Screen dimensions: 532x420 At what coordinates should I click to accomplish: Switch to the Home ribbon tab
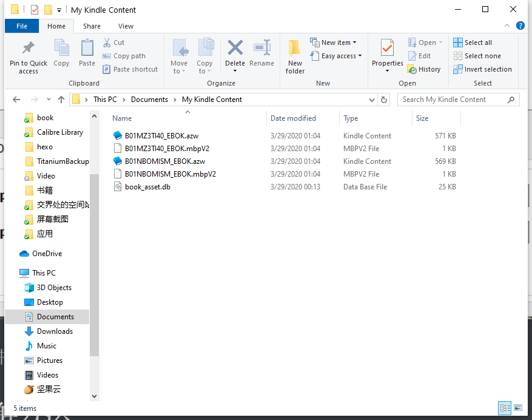click(56, 26)
